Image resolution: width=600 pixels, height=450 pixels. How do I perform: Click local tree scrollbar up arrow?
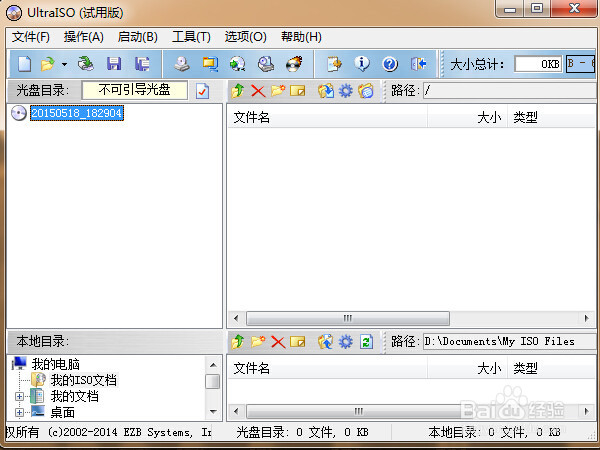point(214,365)
